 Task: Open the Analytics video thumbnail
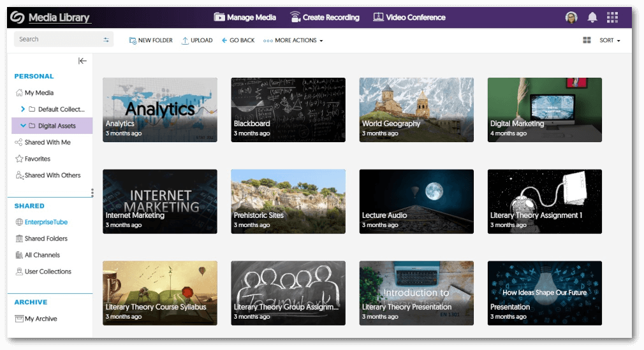160,110
